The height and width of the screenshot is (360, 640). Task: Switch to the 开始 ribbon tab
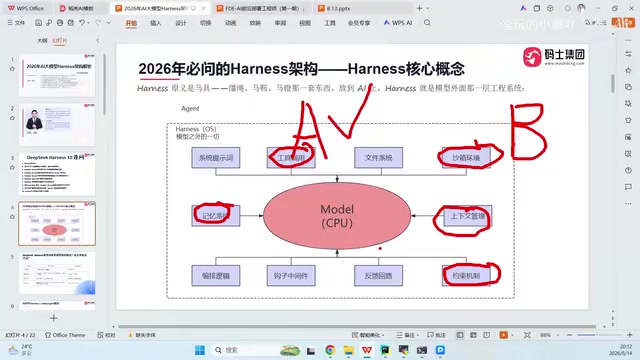tap(131, 23)
